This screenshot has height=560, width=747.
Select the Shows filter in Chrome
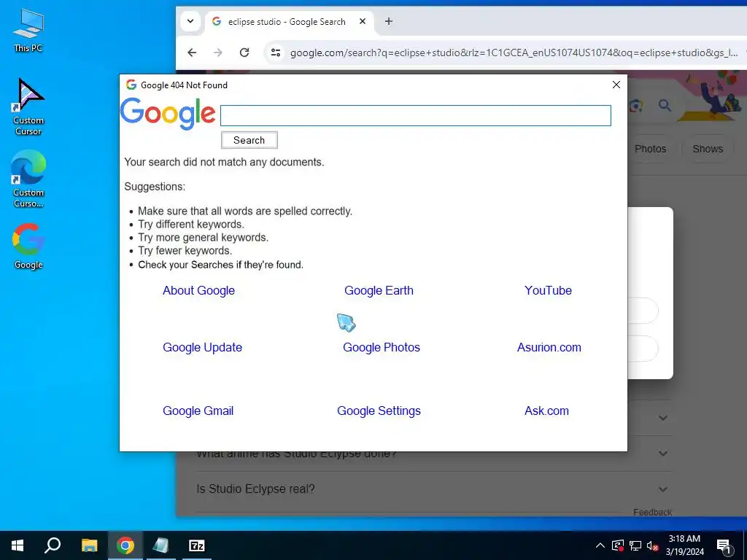tap(708, 149)
